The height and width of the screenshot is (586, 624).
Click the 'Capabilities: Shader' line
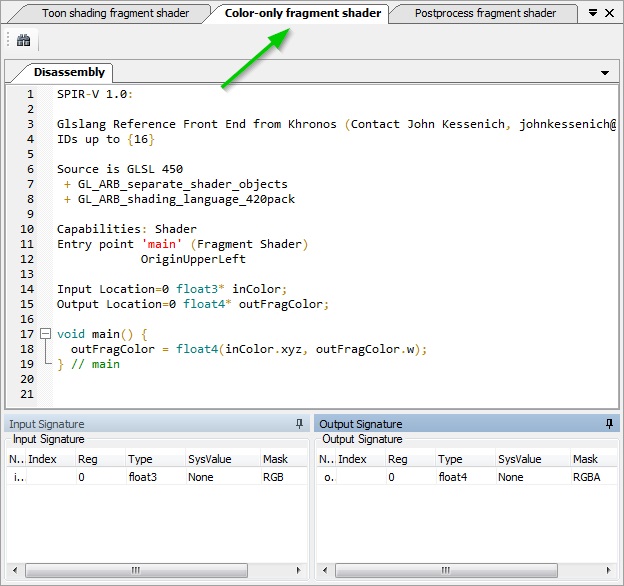click(127, 229)
